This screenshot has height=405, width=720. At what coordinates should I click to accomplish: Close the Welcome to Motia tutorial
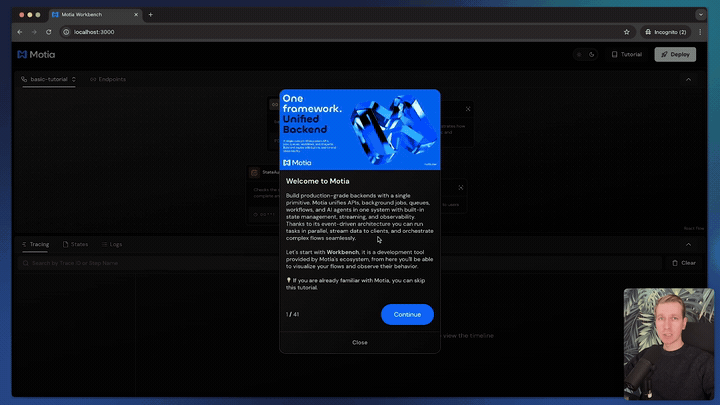coord(359,342)
